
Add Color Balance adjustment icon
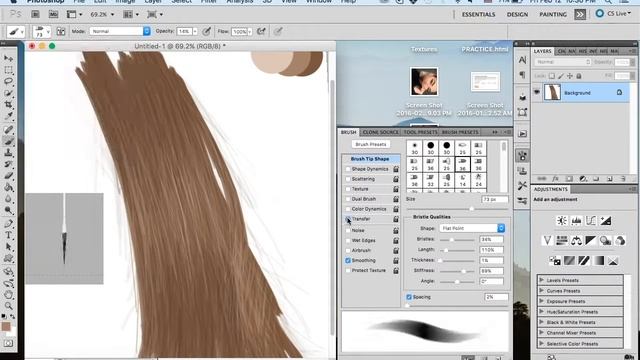[576, 241]
